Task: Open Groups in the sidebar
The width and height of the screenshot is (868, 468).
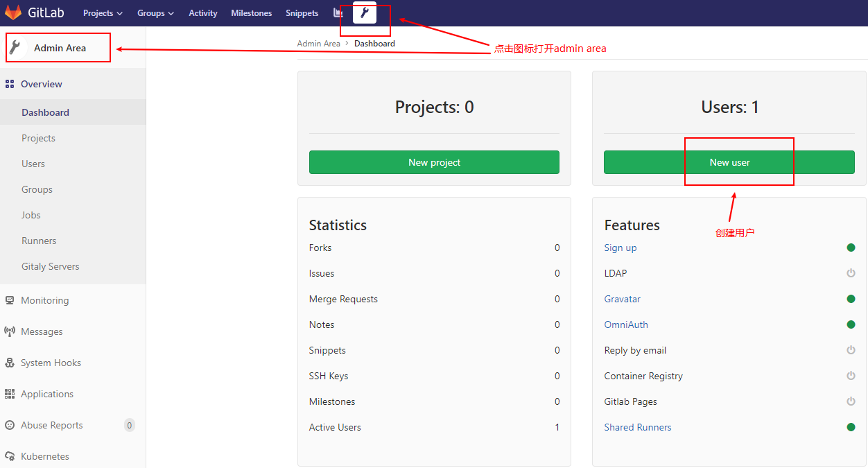Action: click(x=73, y=189)
